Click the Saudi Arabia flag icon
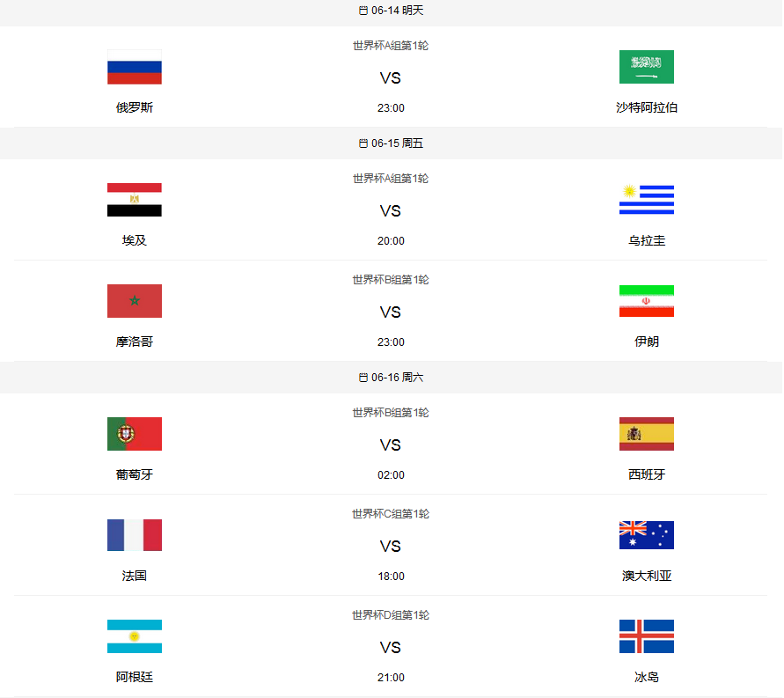Viewport: 784px width, 698px height. 646,67
